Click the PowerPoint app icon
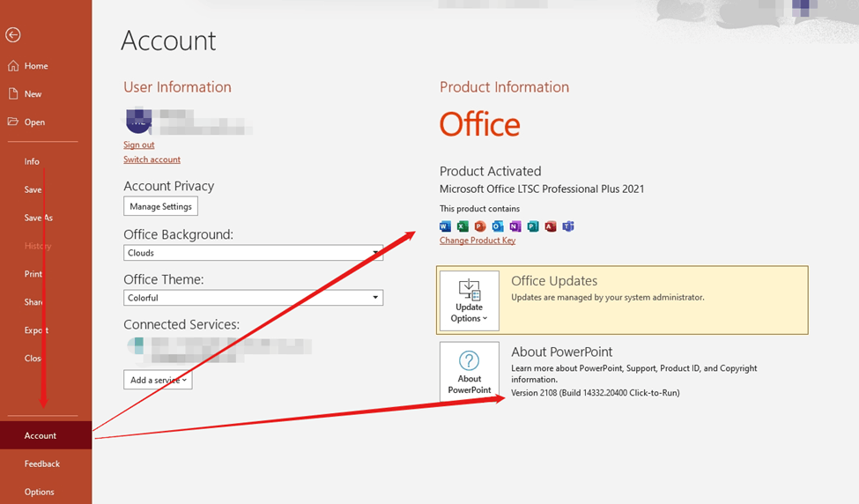This screenshot has height=504, width=859. point(480,226)
